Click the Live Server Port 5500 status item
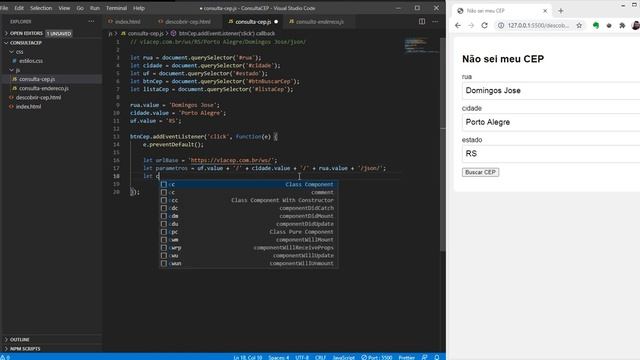Viewport: 640px width, 360px height. click(x=376, y=357)
